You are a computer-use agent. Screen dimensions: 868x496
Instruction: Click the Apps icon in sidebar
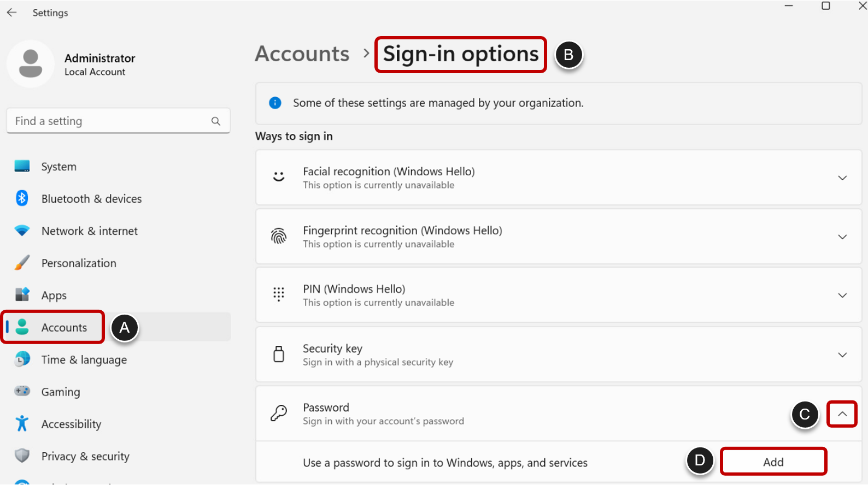pyautogui.click(x=22, y=294)
